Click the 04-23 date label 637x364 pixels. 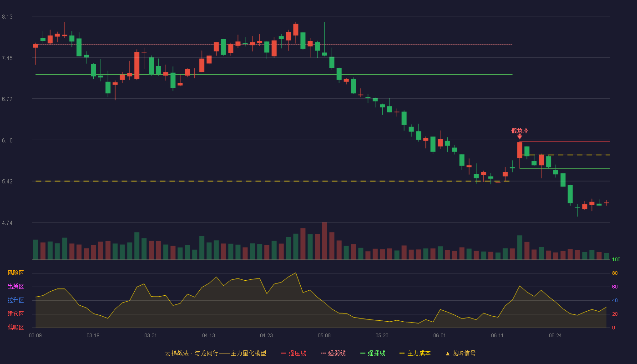[x=266, y=335]
